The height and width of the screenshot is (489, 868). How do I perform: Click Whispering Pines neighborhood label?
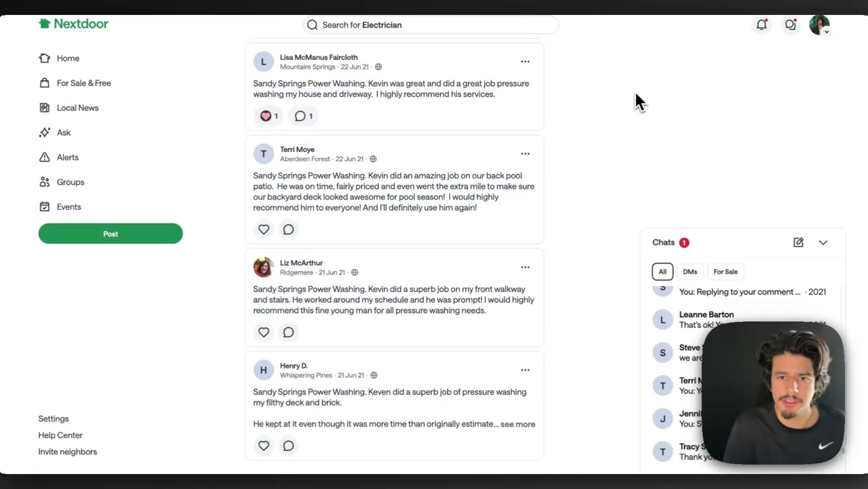click(306, 375)
